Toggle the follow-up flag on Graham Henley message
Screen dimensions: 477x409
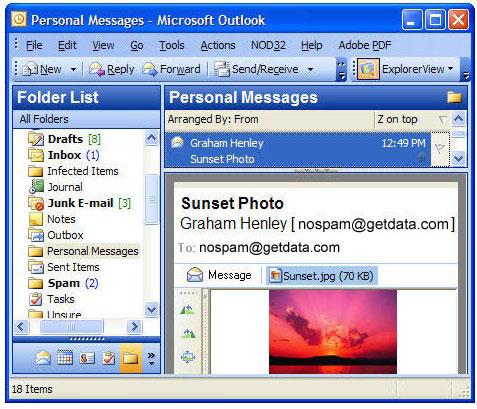[x=440, y=149]
